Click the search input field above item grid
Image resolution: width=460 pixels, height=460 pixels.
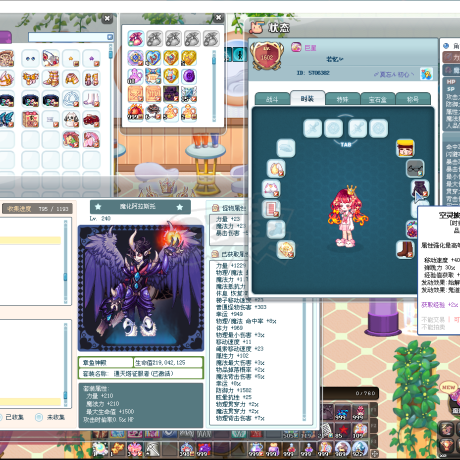71,37
